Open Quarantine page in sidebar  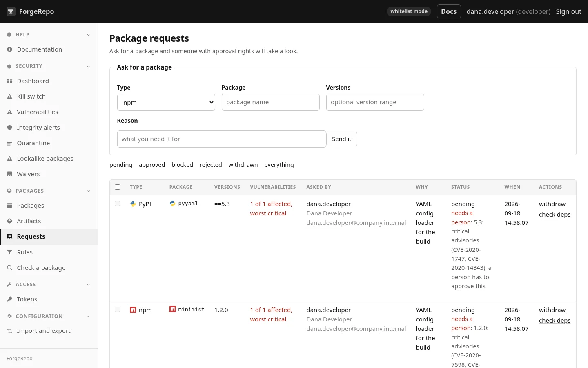pyautogui.click(x=49, y=143)
